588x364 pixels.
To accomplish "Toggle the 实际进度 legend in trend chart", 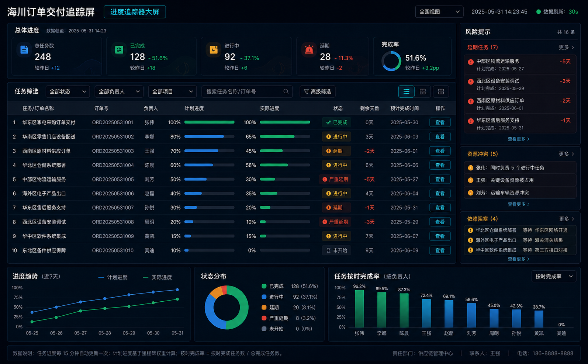I will pyautogui.click(x=157, y=277).
